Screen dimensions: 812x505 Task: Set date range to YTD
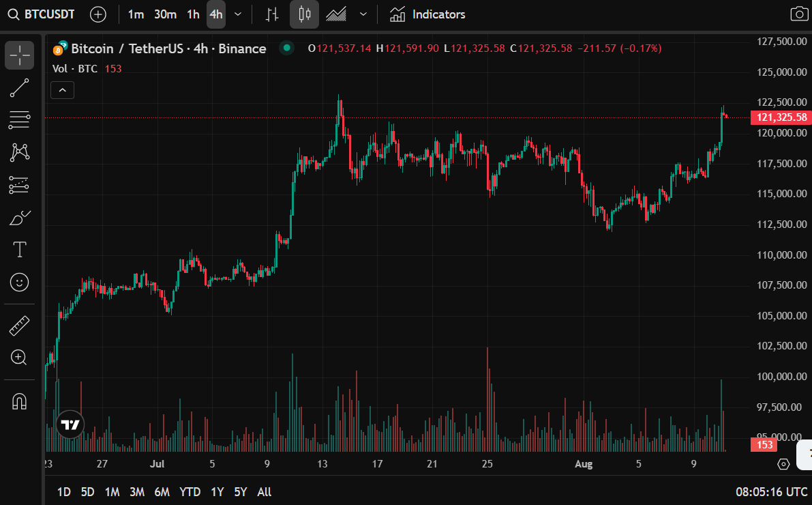click(x=190, y=492)
